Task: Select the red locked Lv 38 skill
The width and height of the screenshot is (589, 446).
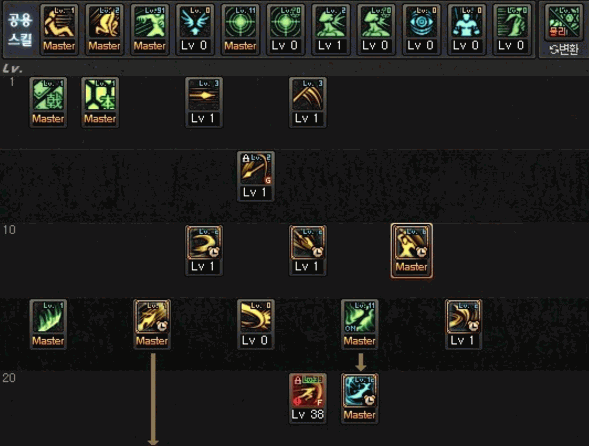Action: pyautogui.click(x=308, y=399)
